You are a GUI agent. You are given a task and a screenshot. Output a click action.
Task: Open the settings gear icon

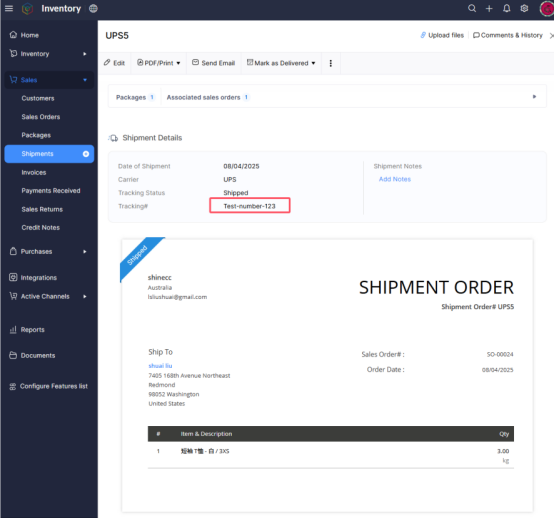[524, 8]
